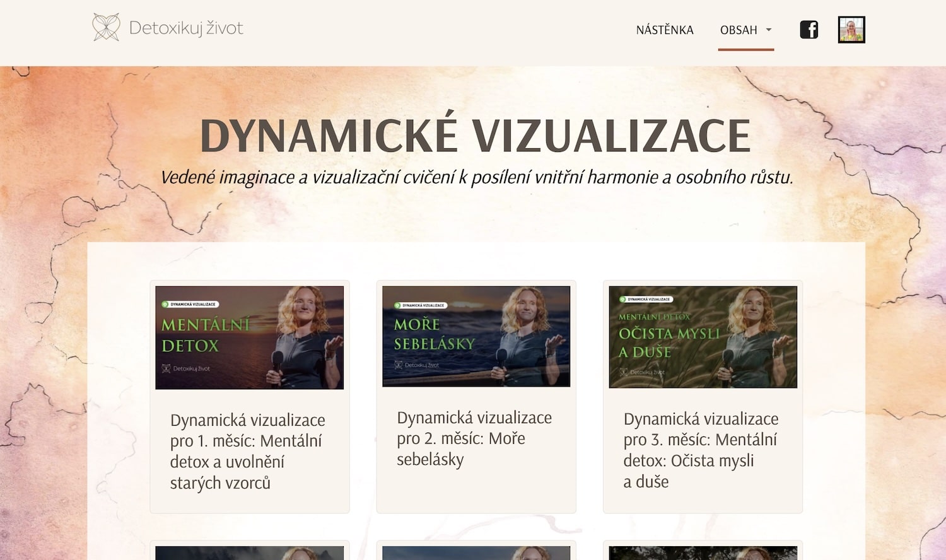Click the DYNAMICKÉ VIZUALIZACE page heading
This screenshot has width=946, height=560.
coord(475,136)
